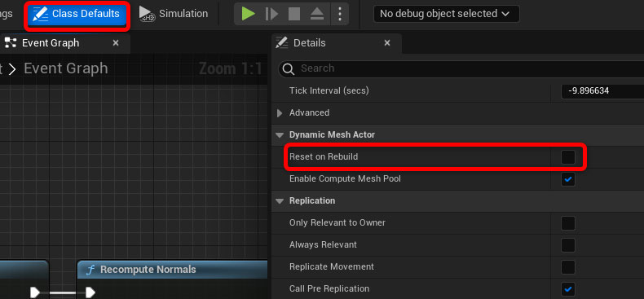The height and width of the screenshot is (299, 644).
Task: Click the Reset on Rebuild label
Action: pos(324,157)
